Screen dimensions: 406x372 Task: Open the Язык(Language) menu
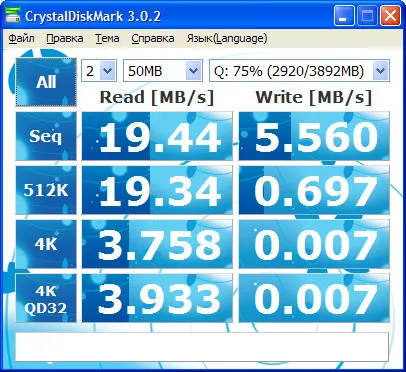coord(227,38)
